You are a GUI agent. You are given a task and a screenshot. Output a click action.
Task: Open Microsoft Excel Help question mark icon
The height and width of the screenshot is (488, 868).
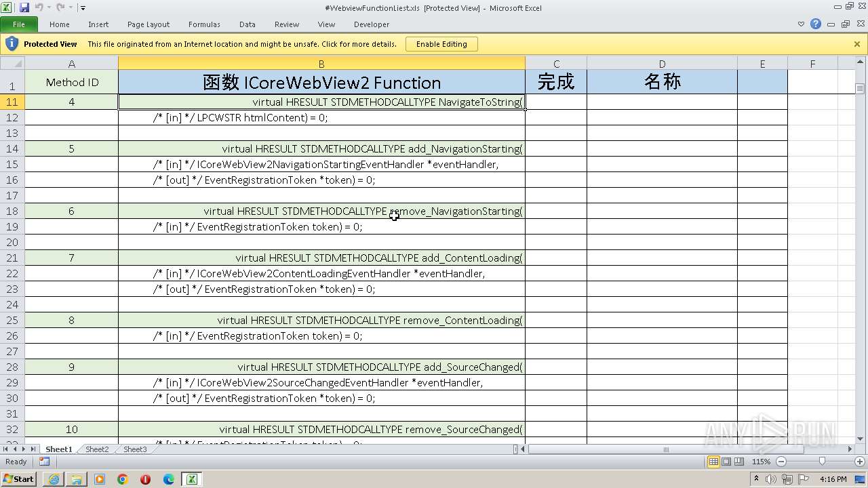[816, 24]
